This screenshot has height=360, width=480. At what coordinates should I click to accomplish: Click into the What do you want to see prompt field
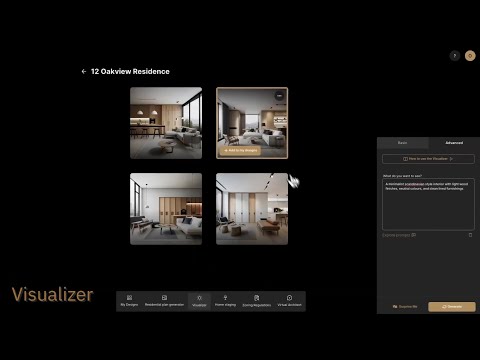click(x=428, y=204)
